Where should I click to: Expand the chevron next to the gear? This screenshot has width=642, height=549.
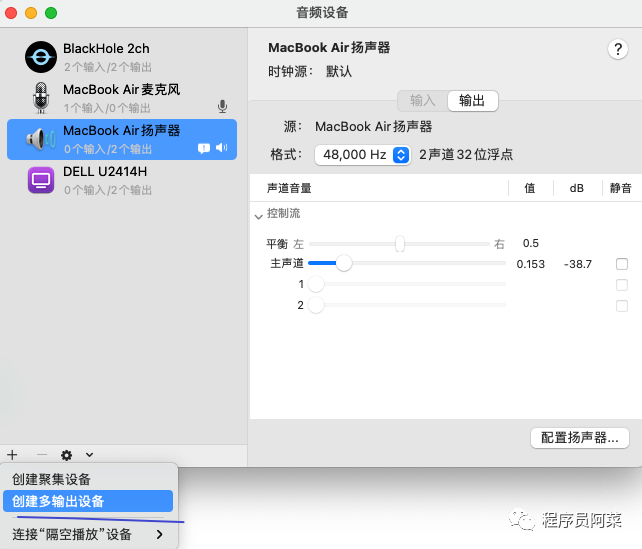click(x=89, y=455)
